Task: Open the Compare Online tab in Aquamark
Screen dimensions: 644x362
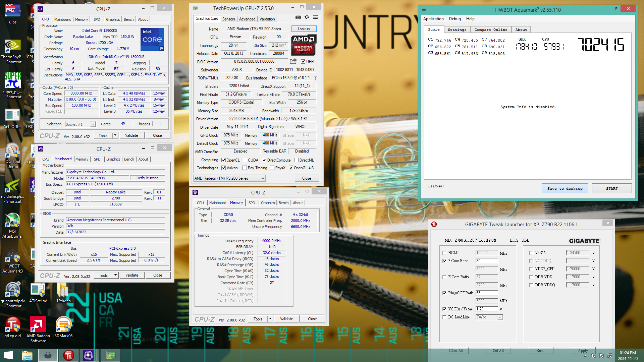Action: [491, 29]
